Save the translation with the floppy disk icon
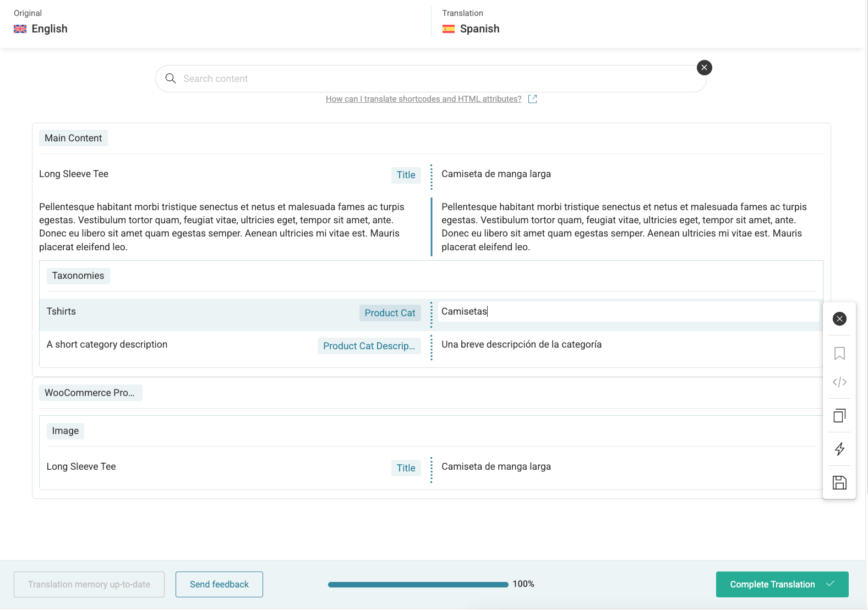868x610 pixels. [839, 483]
